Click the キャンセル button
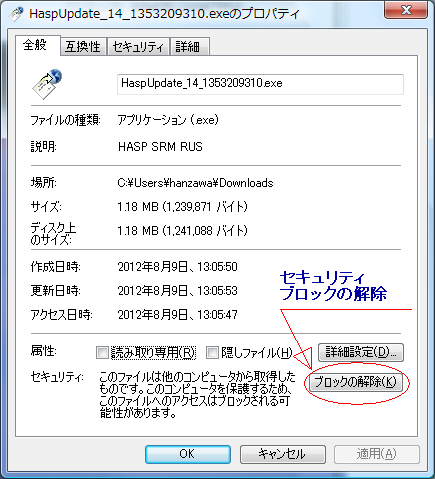The width and height of the screenshot is (435, 479). (x=282, y=454)
